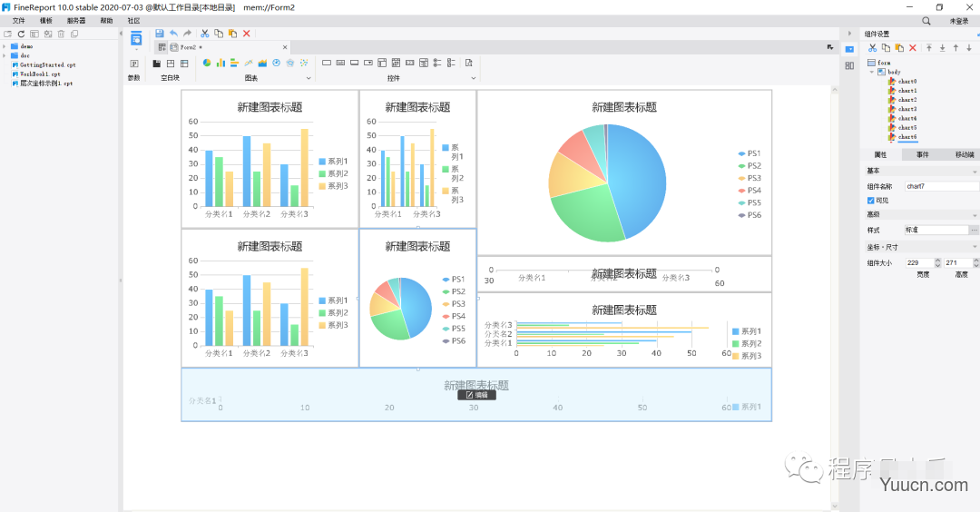Click the Paste icon in the main toolbar
The height and width of the screenshot is (512, 980).
coord(232,33)
